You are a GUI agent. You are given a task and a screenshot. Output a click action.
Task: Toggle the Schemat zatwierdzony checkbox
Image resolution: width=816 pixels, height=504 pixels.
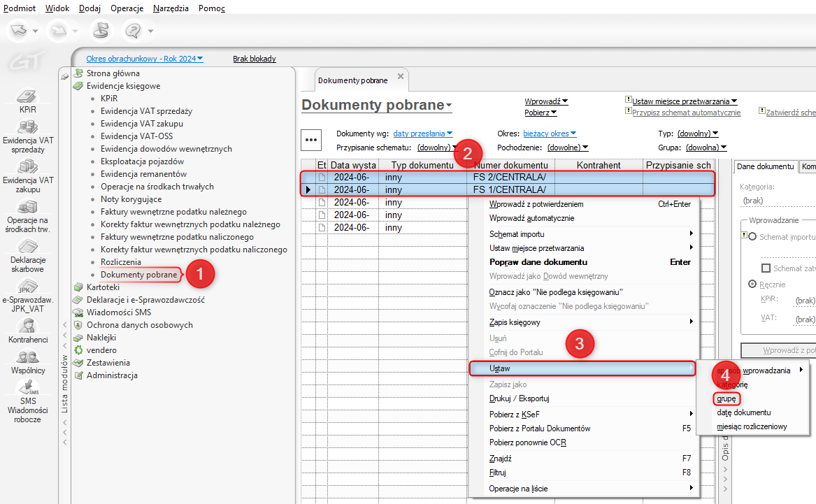coord(766,268)
